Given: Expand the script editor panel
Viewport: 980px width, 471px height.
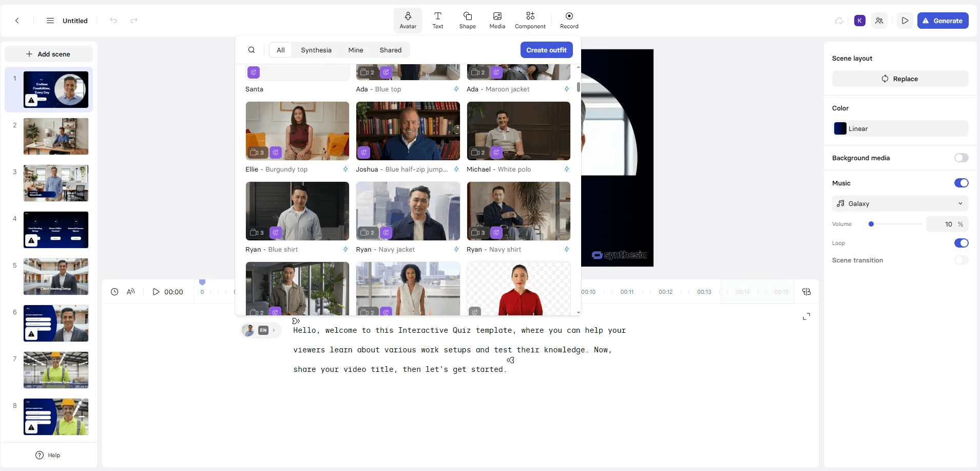Looking at the screenshot, I should coord(806,316).
